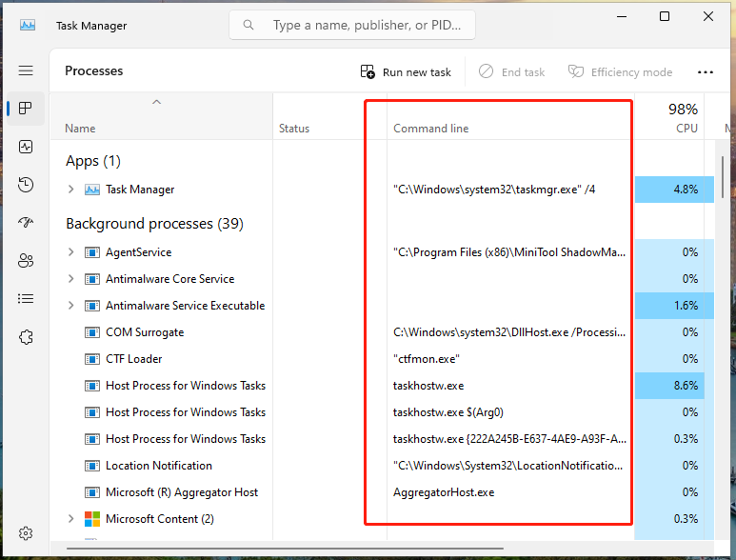This screenshot has height=560, width=736.
Task: Click the taskmgr.exe /4 command line cell
Action: [494, 190]
